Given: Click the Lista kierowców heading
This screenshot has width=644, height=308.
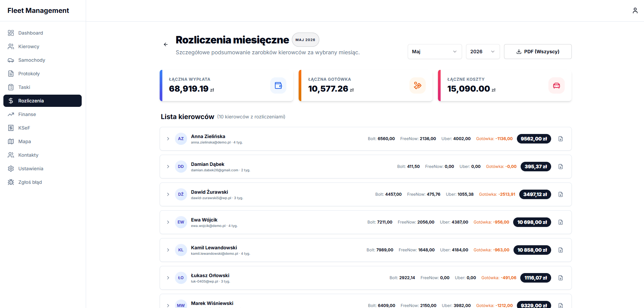Looking at the screenshot, I should [187, 117].
